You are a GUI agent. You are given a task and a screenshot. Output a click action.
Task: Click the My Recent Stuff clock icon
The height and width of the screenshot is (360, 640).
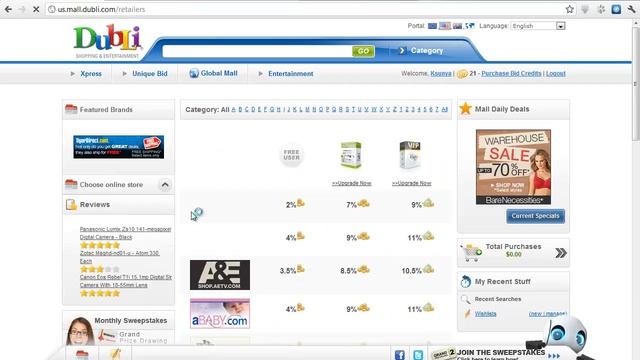[x=465, y=281]
